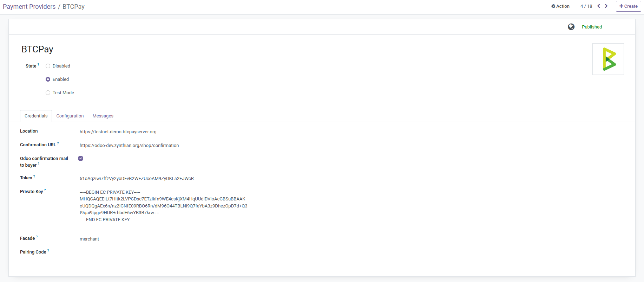The height and width of the screenshot is (282, 644).
Task: Click the Private Key field label
Action: [31, 192]
